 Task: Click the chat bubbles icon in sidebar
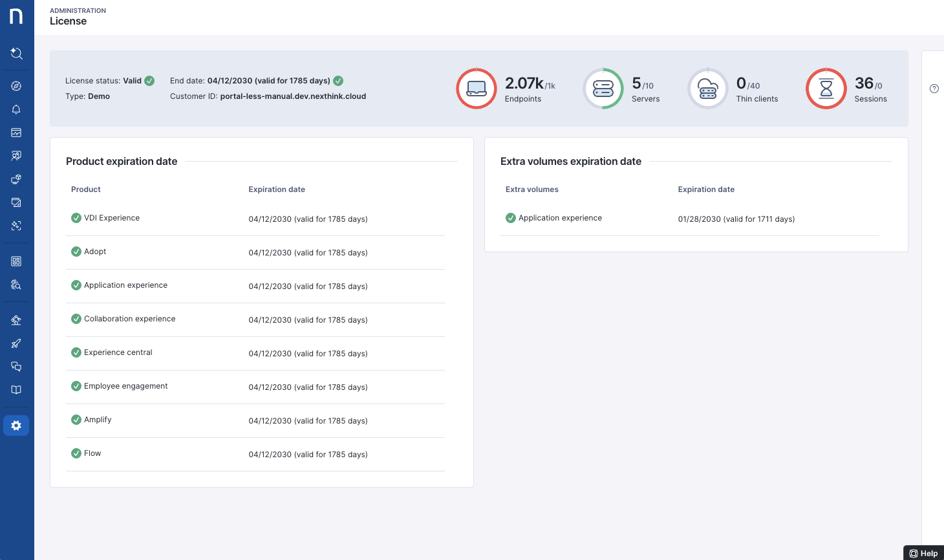[x=16, y=367]
